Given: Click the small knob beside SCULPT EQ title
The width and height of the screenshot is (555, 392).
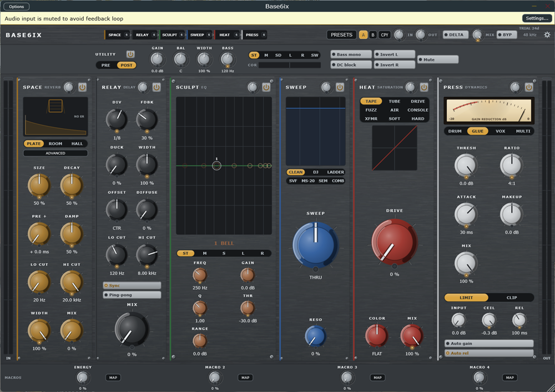Looking at the screenshot, I should coord(253,87).
